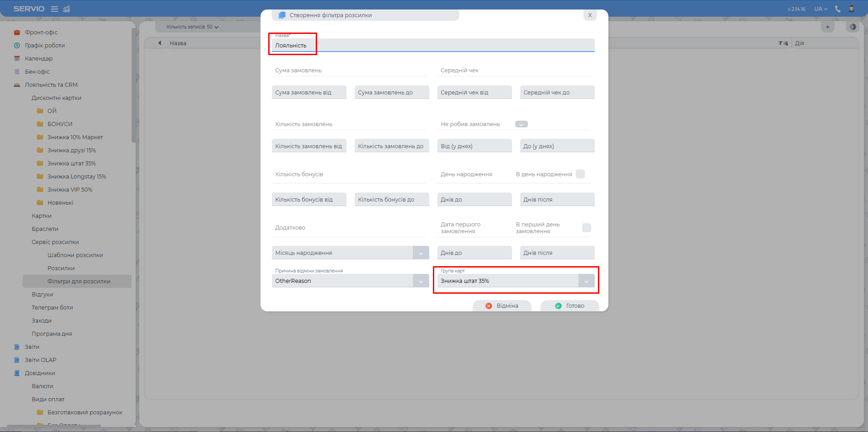Screen dimensions: 868x432
Task: Click the 'Сума замовлень від' input field
Action: click(309, 92)
